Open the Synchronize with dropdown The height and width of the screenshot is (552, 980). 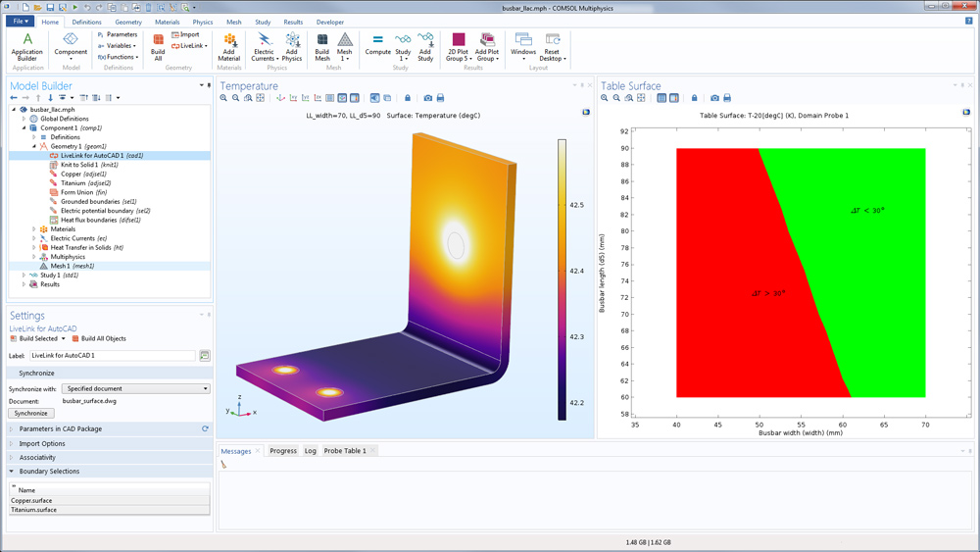pos(136,389)
